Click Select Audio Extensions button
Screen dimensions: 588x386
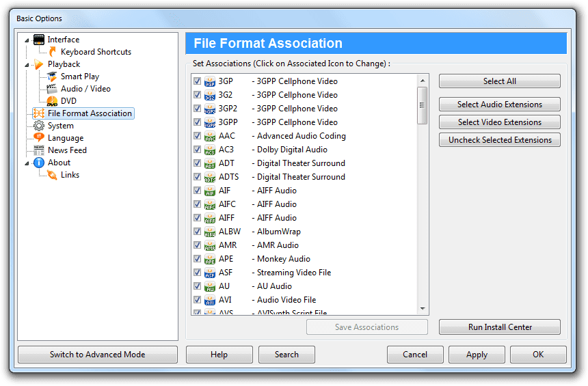tap(500, 105)
